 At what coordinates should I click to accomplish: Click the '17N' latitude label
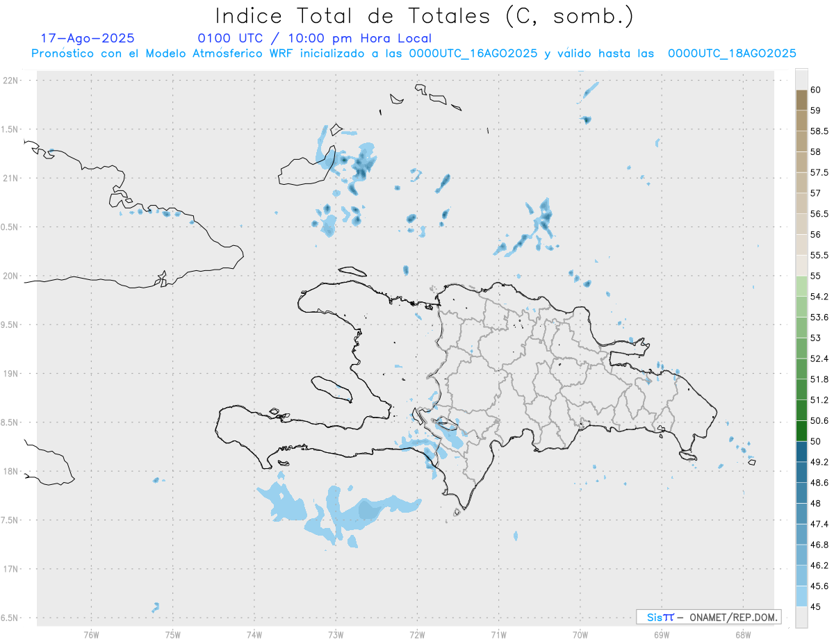coord(12,569)
